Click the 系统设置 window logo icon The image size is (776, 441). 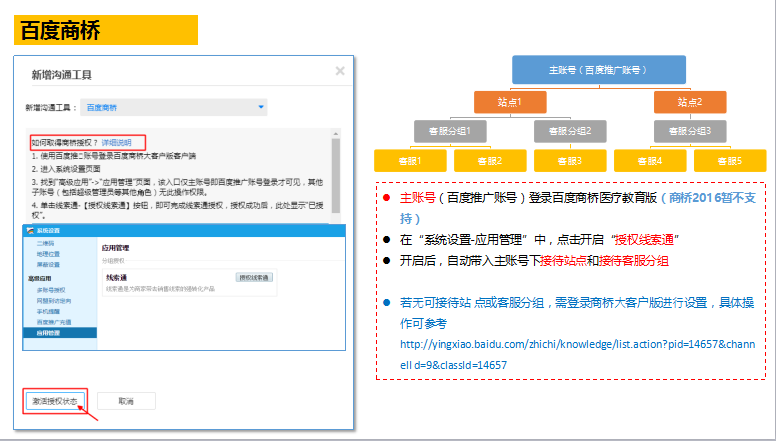pos(31,231)
